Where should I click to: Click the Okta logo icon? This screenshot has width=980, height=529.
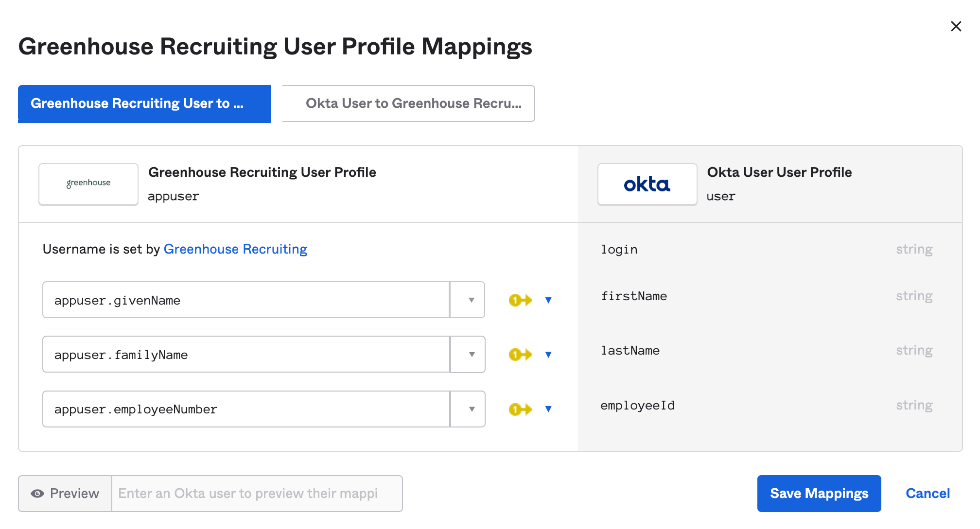[x=647, y=184]
